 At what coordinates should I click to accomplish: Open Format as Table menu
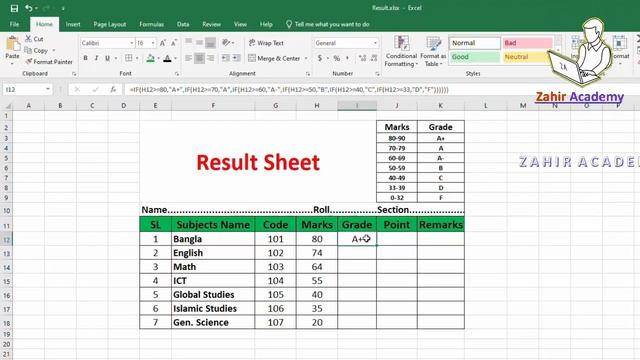point(433,51)
